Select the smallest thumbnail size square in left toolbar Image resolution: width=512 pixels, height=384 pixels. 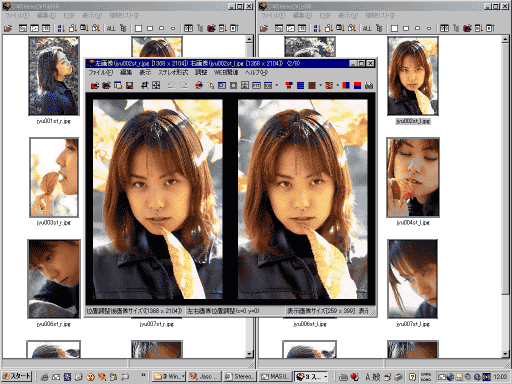(x=173, y=28)
